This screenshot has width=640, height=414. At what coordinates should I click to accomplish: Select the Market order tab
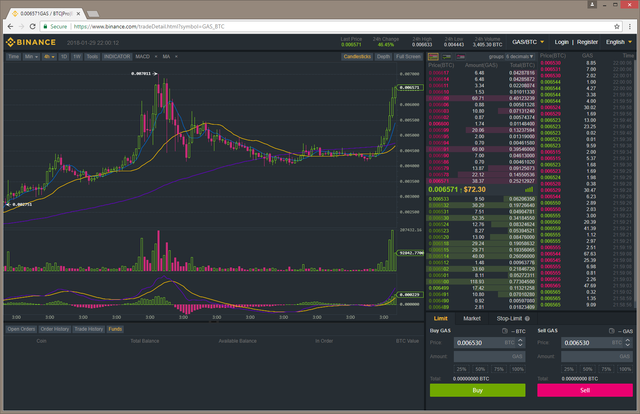(x=472, y=318)
